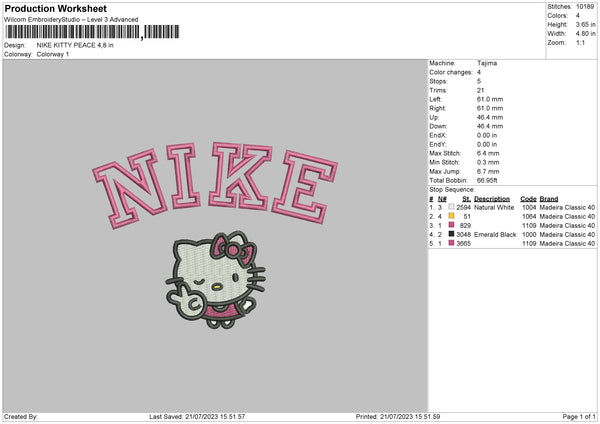The width and height of the screenshot is (600, 424).
Task: Select the Up value 46.4 mm
Action: 490,117
